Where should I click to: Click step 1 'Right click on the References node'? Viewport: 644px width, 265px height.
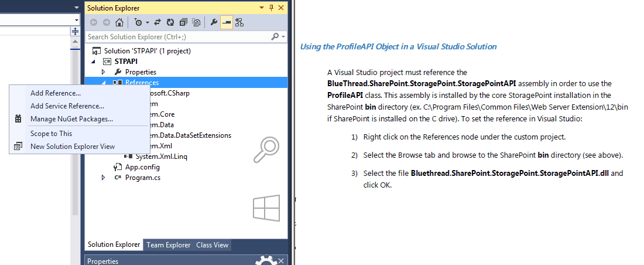coord(465,137)
